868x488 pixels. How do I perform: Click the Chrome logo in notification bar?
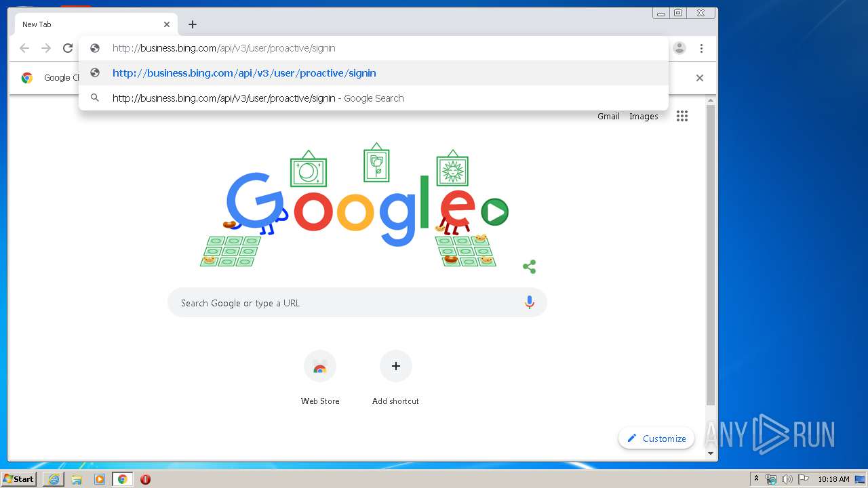(27, 78)
